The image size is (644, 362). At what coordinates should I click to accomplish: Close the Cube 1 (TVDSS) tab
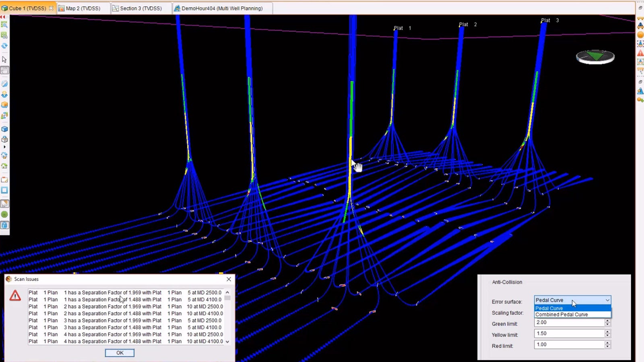pos(51,8)
